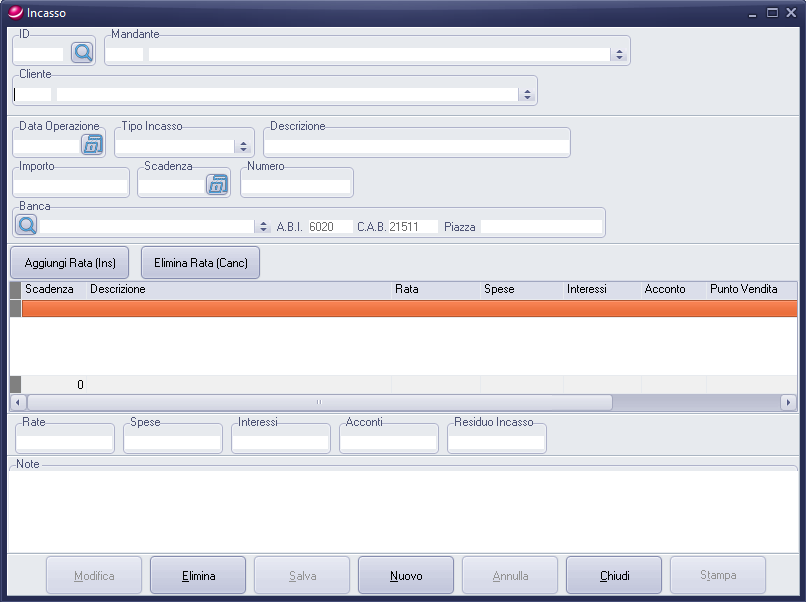The width and height of the screenshot is (806, 602).
Task: Click the Elimina button at bottom
Action: point(198,576)
